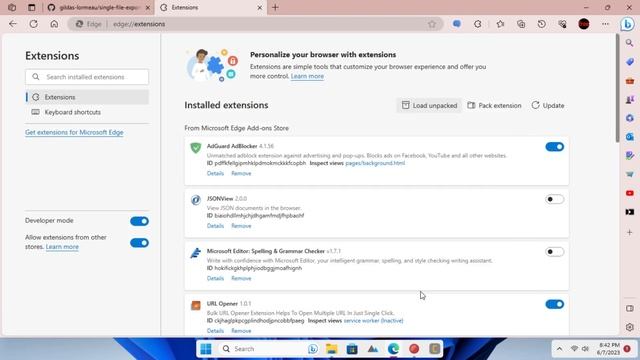The width and height of the screenshot is (640, 360).
Task: Open Collections from the toolbar
Action: point(521,24)
